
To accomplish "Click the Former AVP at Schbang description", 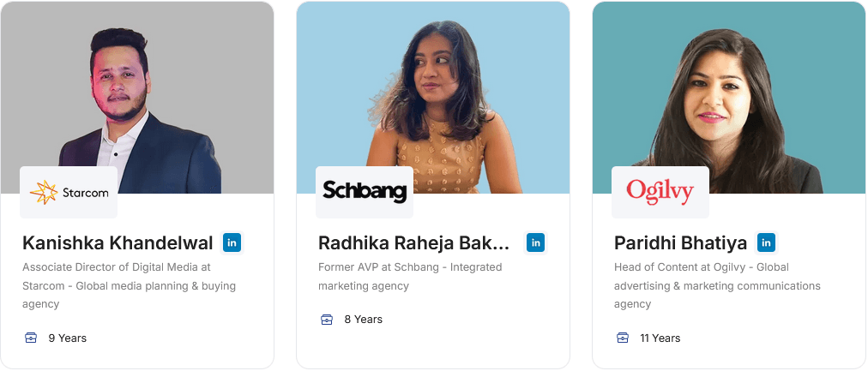I will point(410,277).
